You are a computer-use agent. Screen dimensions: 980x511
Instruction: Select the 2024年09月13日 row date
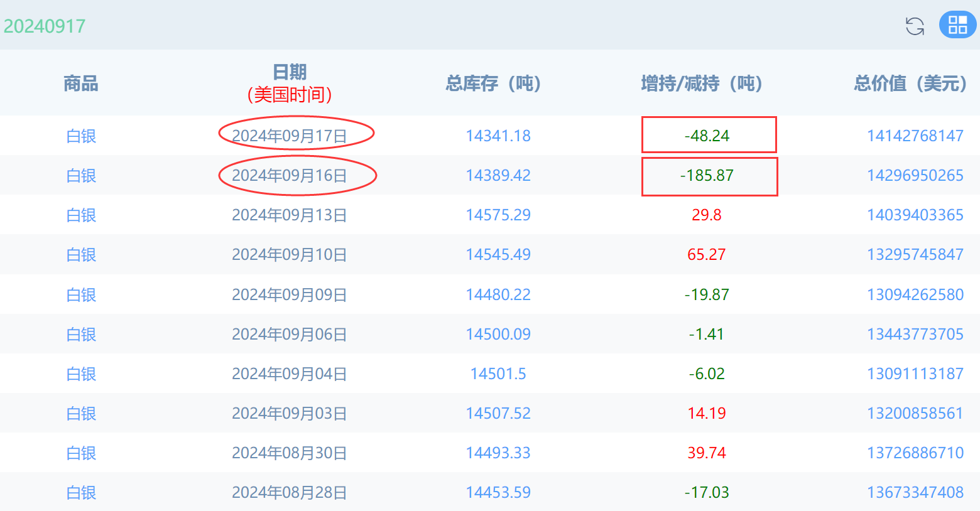[290, 215]
